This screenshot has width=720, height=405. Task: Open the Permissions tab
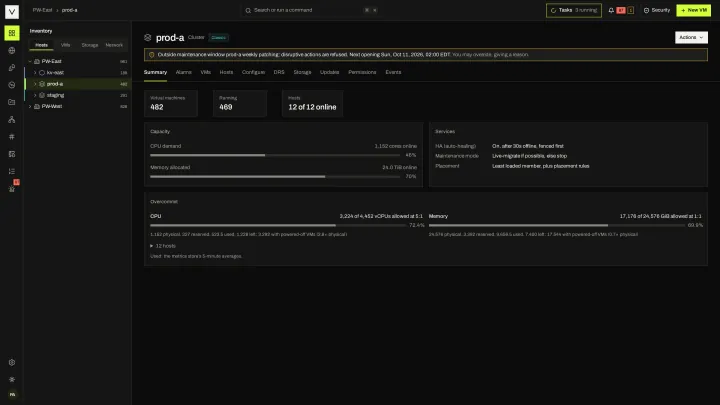362,72
